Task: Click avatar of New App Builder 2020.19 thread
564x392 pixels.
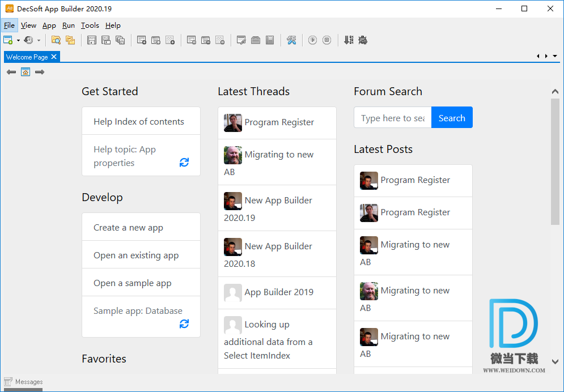Action: point(233,201)
